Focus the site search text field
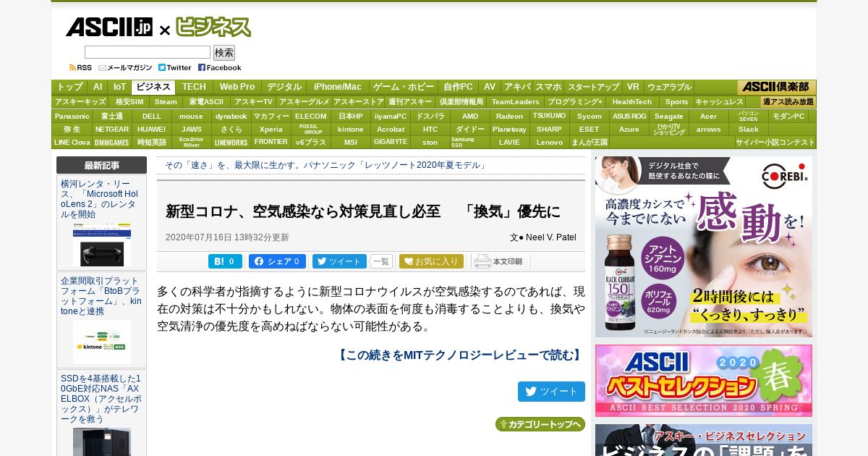Screen dimensions: 868x456 [x=148, y=52]
